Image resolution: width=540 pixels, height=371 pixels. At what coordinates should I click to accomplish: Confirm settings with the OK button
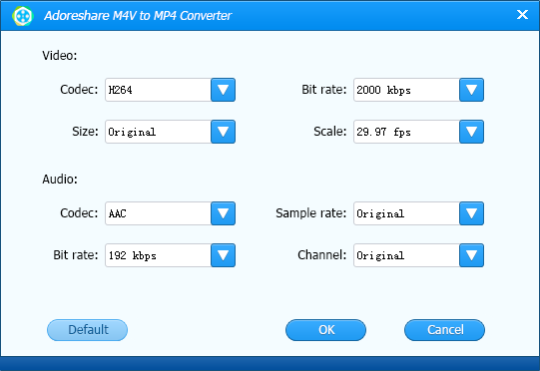326,330
